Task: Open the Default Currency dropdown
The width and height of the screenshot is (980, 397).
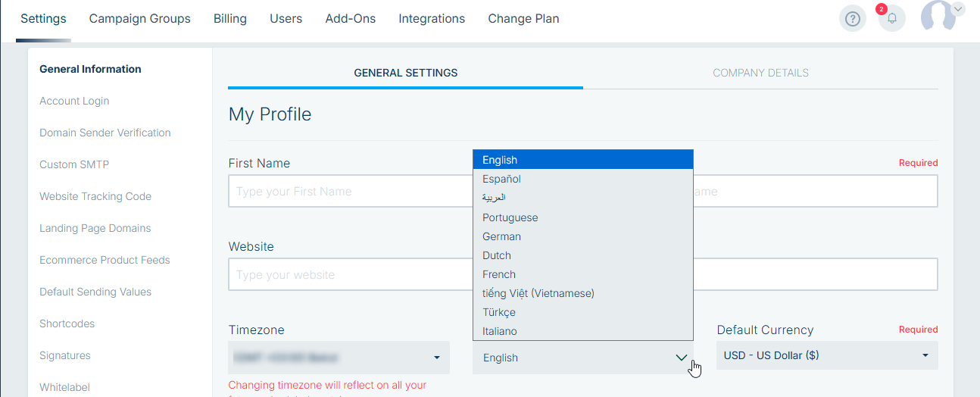Action: tap(826, 355)
